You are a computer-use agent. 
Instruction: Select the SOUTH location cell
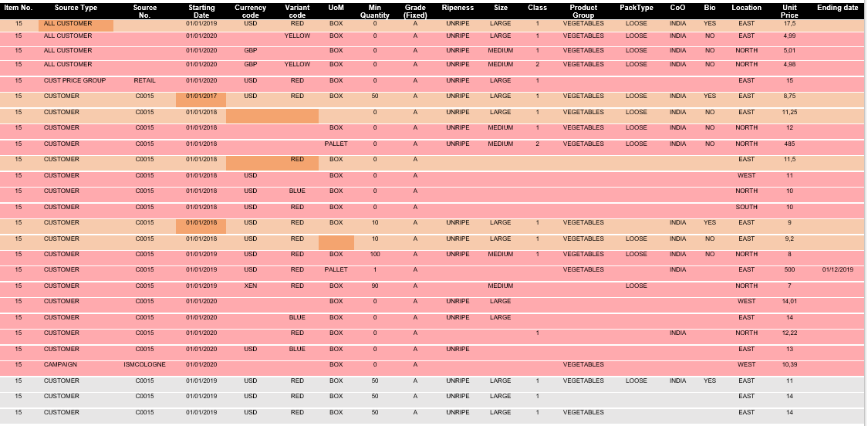coord(746,207)
